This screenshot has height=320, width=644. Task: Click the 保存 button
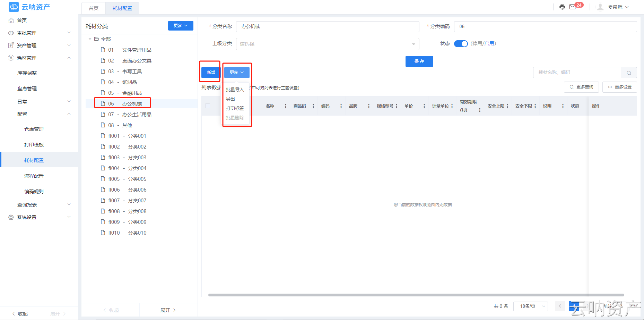[x=419, y=61]
